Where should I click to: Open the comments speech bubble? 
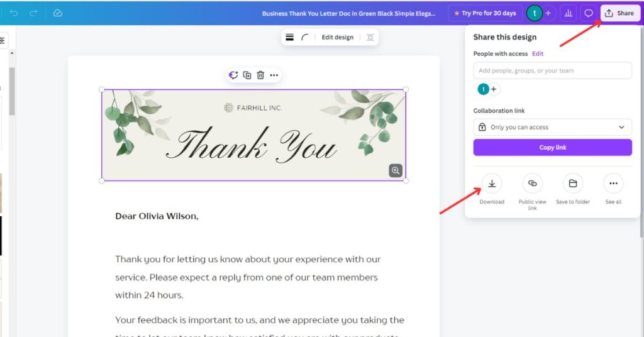click(x=589, y=13)
